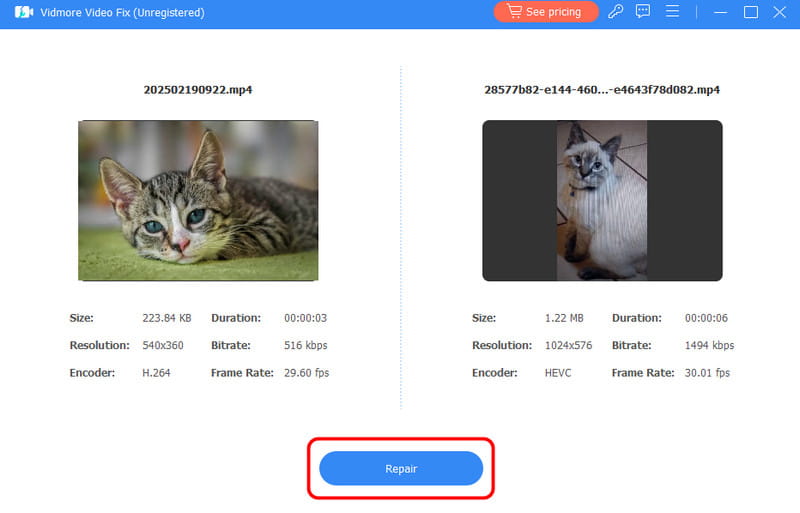
Task: Click the 202502190922.mp4 file name
Action: (x=198, y=90)
